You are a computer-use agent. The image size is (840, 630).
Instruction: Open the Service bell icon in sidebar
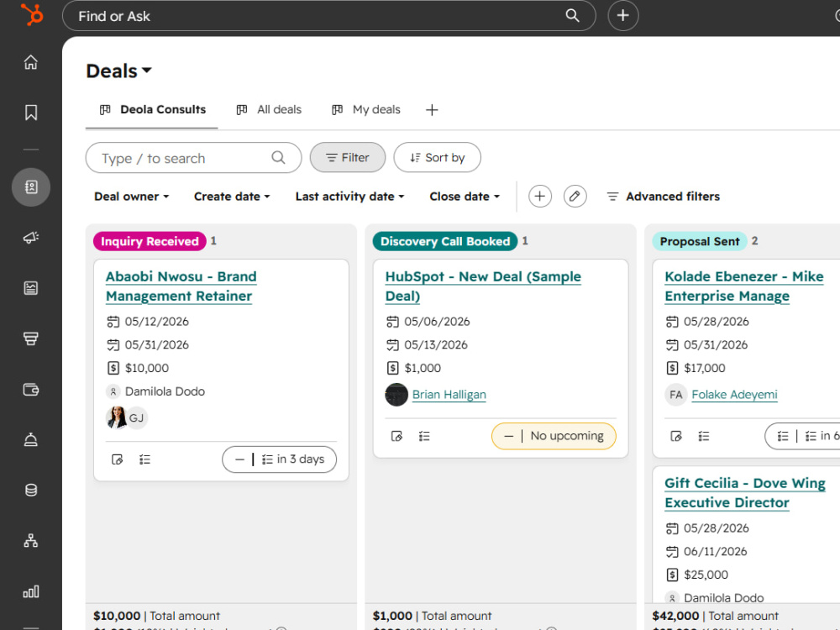31,440
